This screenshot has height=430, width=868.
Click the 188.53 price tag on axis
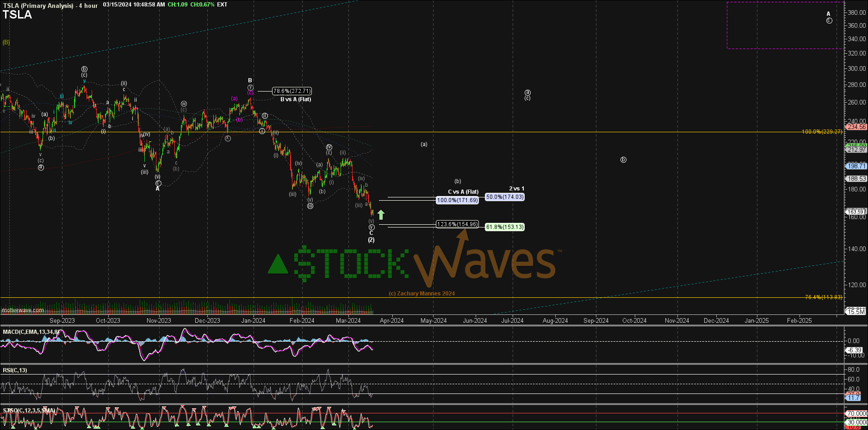pyautogui.click(x=856, y=178)
